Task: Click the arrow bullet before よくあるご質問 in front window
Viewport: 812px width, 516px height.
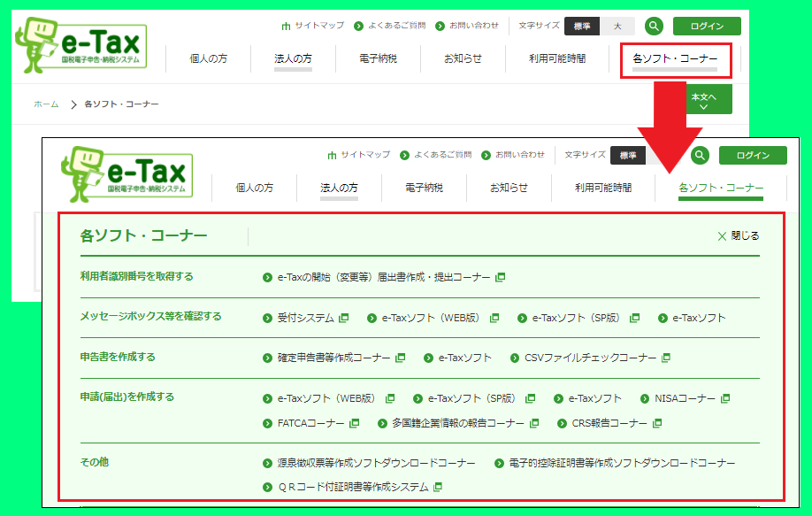Action: [x=405, y=155]
